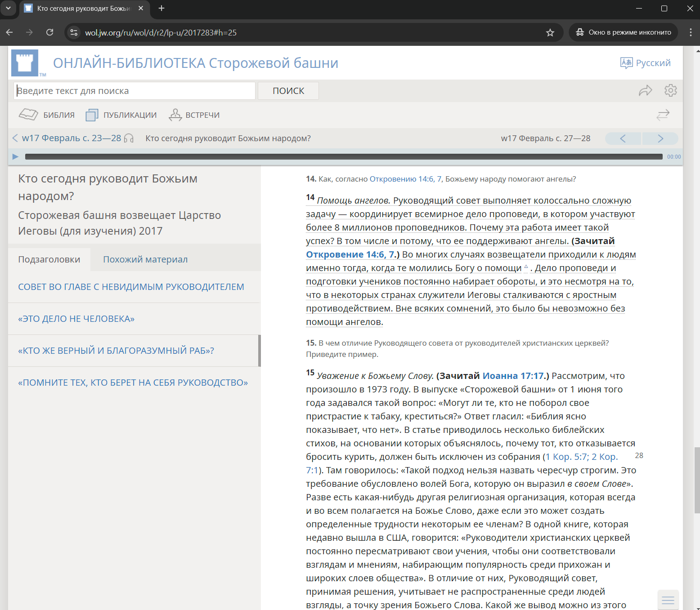Open the language selector icon next to Русский

click(626, 63)
